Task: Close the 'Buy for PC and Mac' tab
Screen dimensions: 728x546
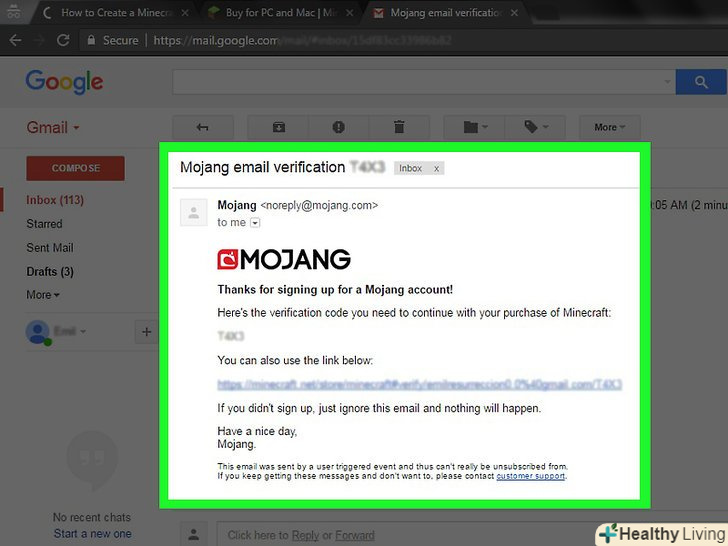Action: point(350,13)
